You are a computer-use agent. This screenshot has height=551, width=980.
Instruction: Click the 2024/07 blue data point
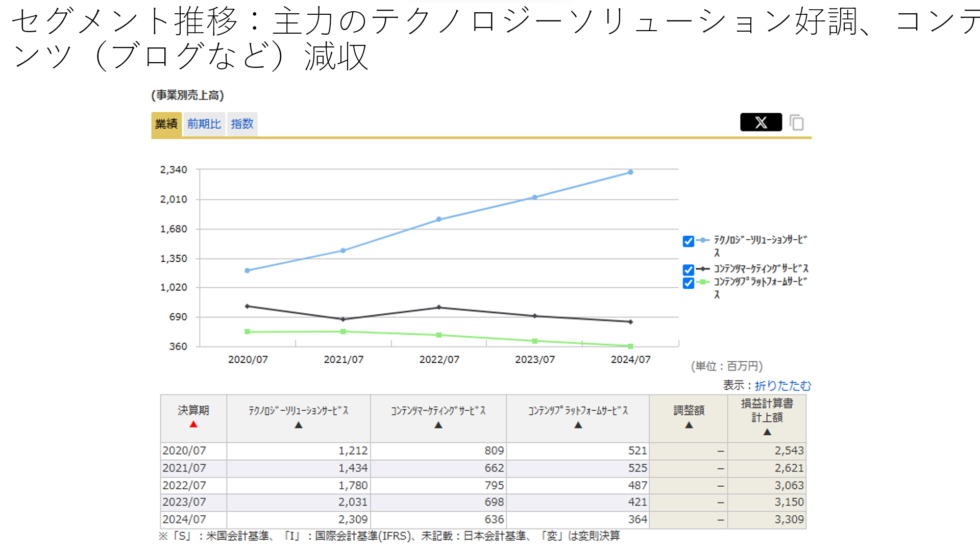click(x=630, y=172)
